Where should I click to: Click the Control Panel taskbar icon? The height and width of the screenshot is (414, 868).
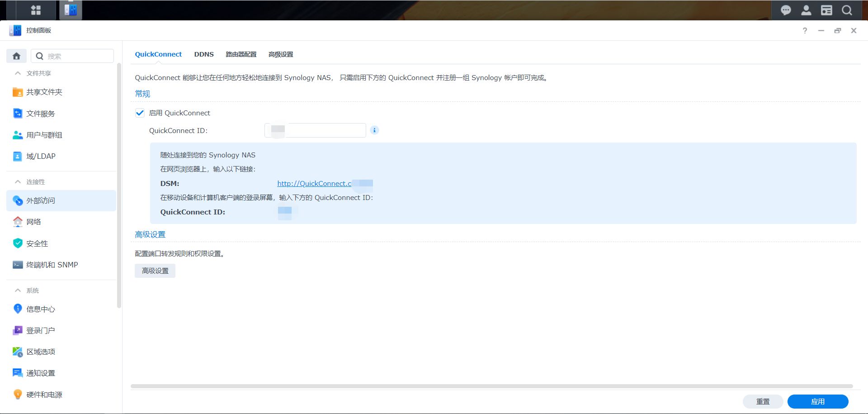click(71, 10)
